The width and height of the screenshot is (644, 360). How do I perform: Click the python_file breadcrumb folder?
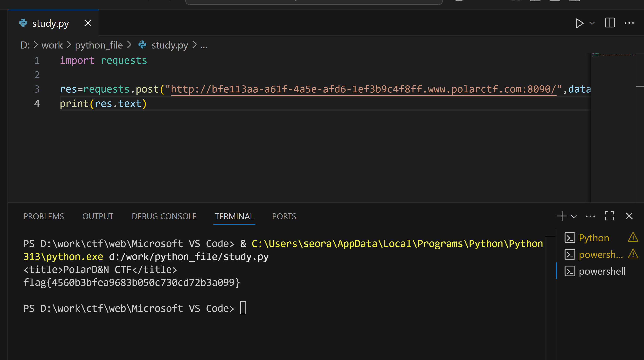pyautogui.click(x=99, y=45)
